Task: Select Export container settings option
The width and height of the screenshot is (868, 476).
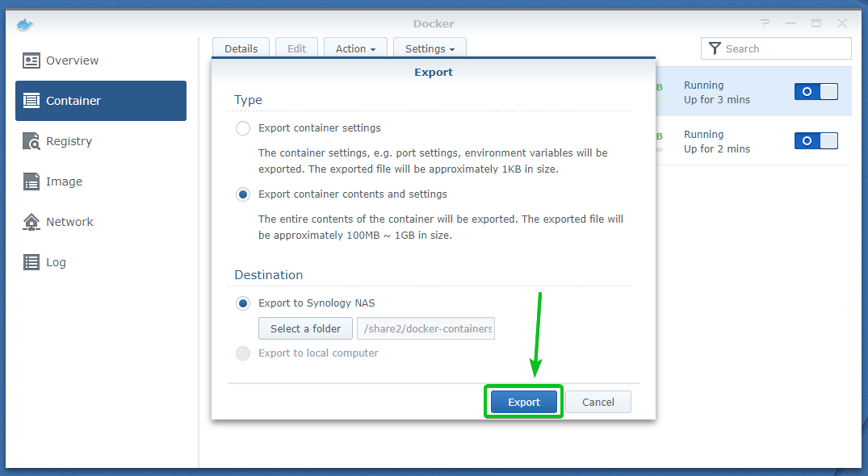Action: [242, 128]
